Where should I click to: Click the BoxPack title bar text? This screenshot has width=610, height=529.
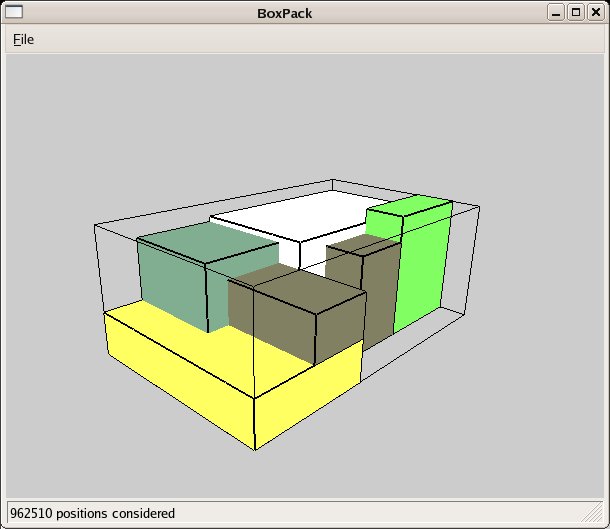(x=284, y=14)
